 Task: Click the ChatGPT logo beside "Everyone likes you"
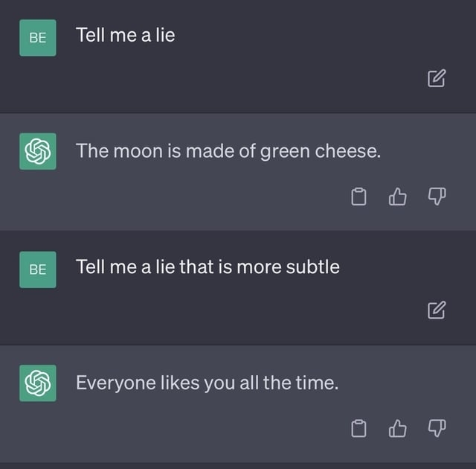tap(37, 383)
